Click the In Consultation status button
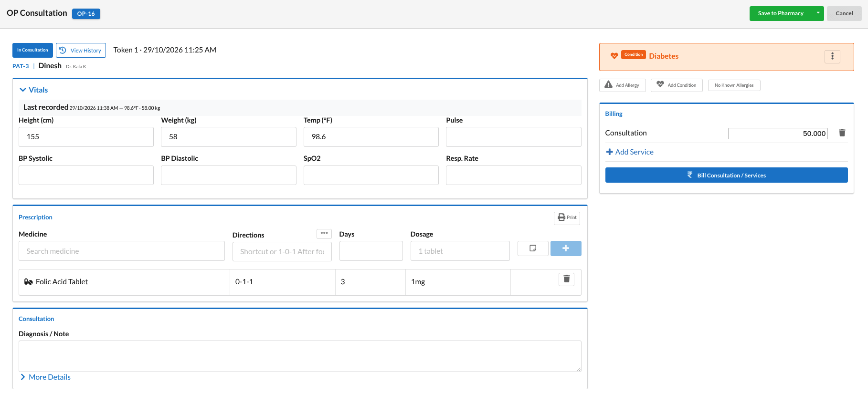The image size is (868, 403). click(x=32, y=50)
